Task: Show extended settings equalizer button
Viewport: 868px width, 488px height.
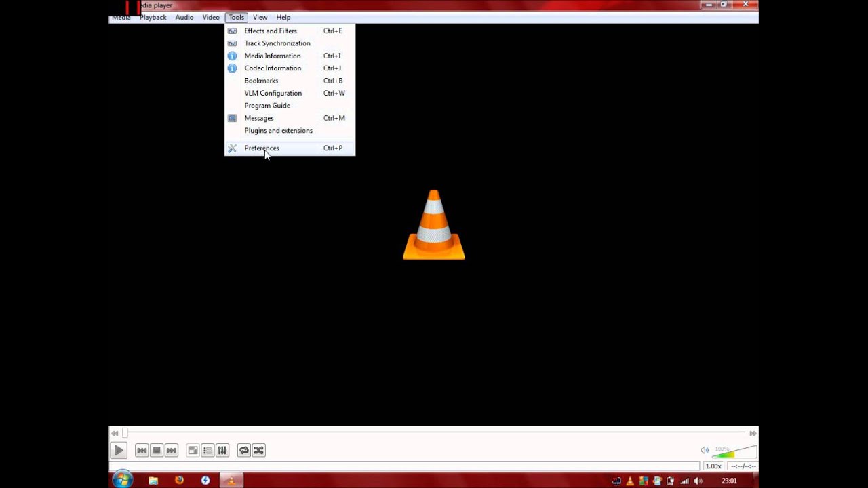Action: coord(222,450)
